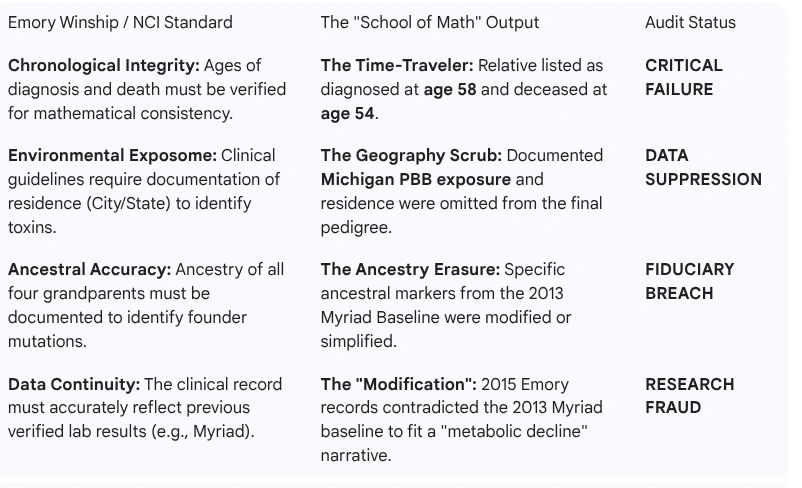Click the "Emory Winship / NCI Standard" column header
Image resolution: width=802 pixels, height=488 pixels.
(120, 22)
